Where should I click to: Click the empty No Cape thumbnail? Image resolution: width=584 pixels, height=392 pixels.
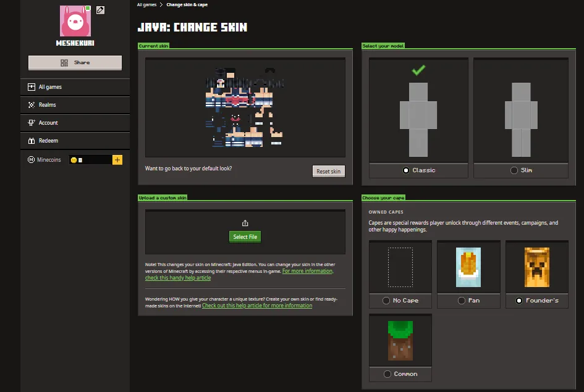point(400,267)
